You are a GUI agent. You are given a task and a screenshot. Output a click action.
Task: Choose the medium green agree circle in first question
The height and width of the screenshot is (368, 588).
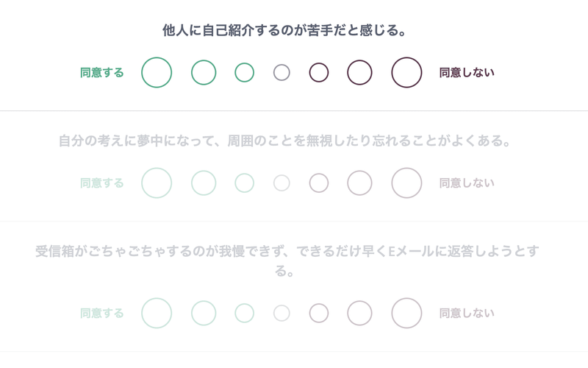click(204, 72)
